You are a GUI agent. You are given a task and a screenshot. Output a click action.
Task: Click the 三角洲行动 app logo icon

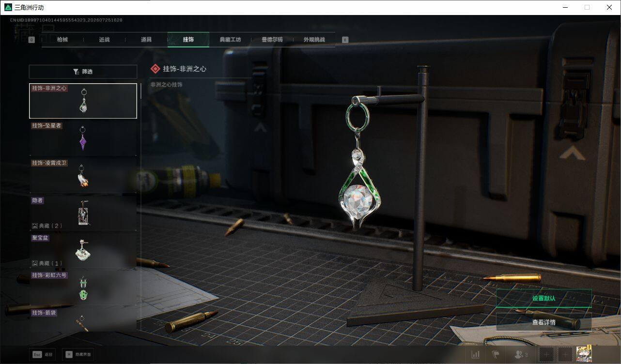[x=8, y=7]
